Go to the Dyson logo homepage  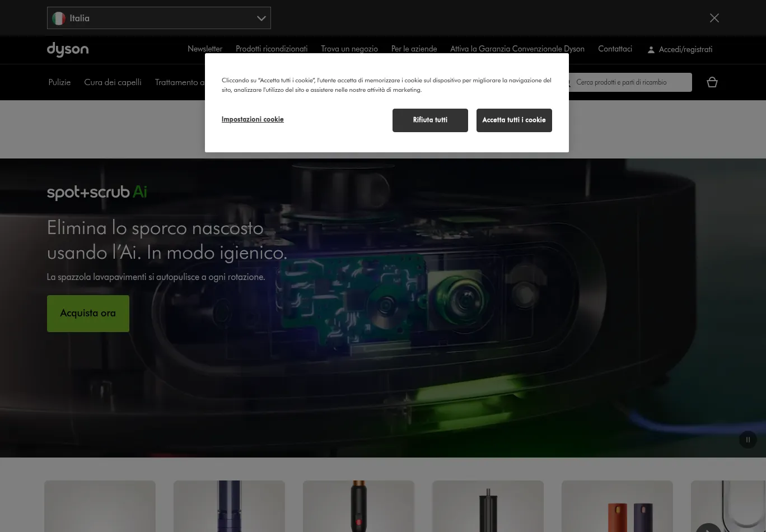(68, 50)
